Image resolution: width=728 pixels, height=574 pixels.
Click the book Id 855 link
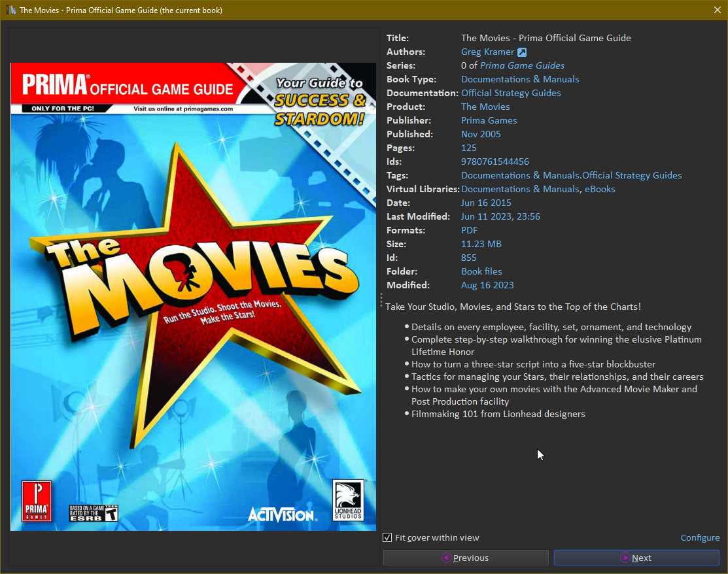pyautogui.click(x=469, y=258)
